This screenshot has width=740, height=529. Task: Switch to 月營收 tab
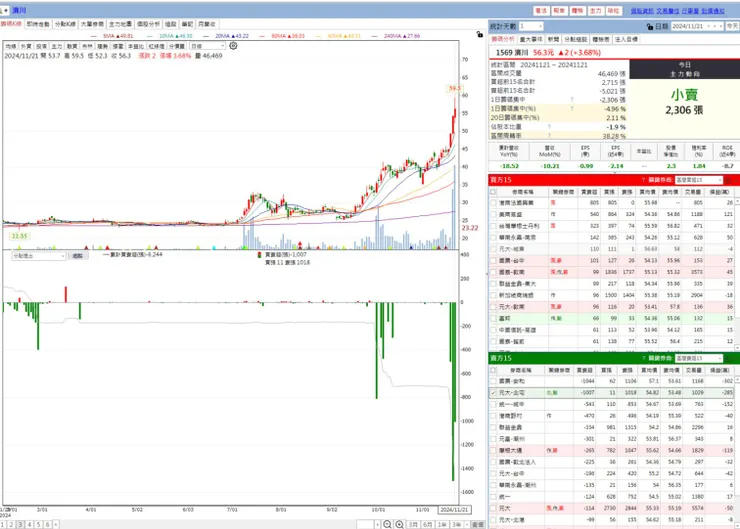[x=207, y=24]
